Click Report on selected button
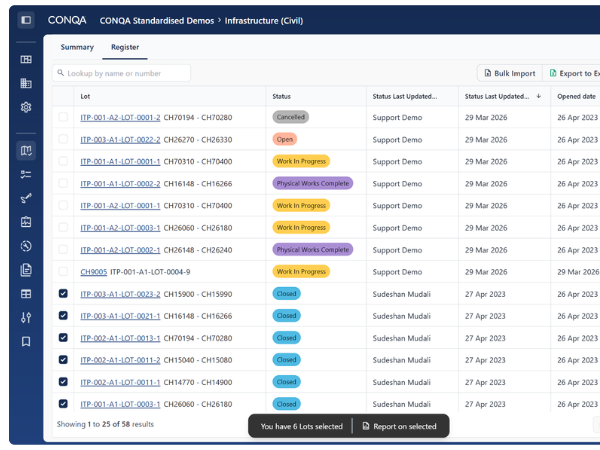The height and width of the screenshot is (450, 600). [399, 426]
